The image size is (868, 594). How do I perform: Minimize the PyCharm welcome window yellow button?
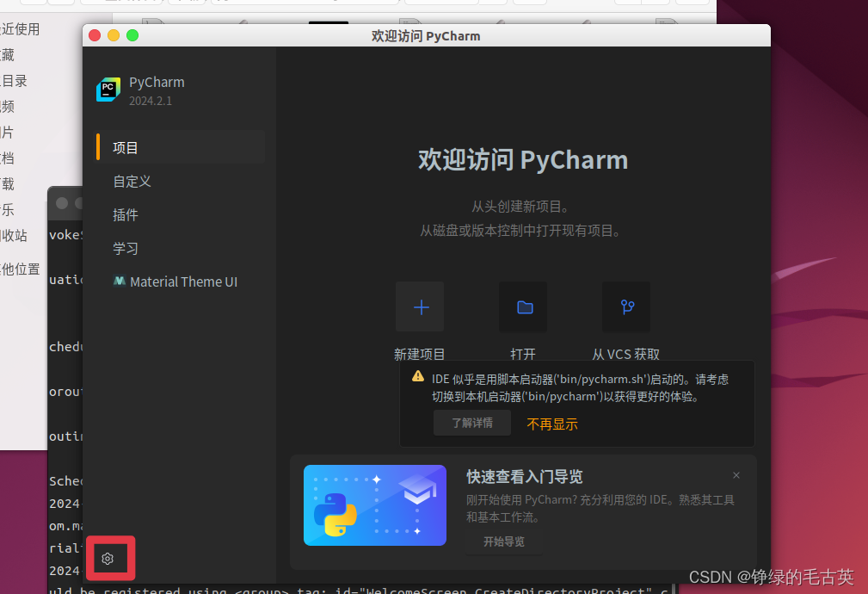[114, 35]
